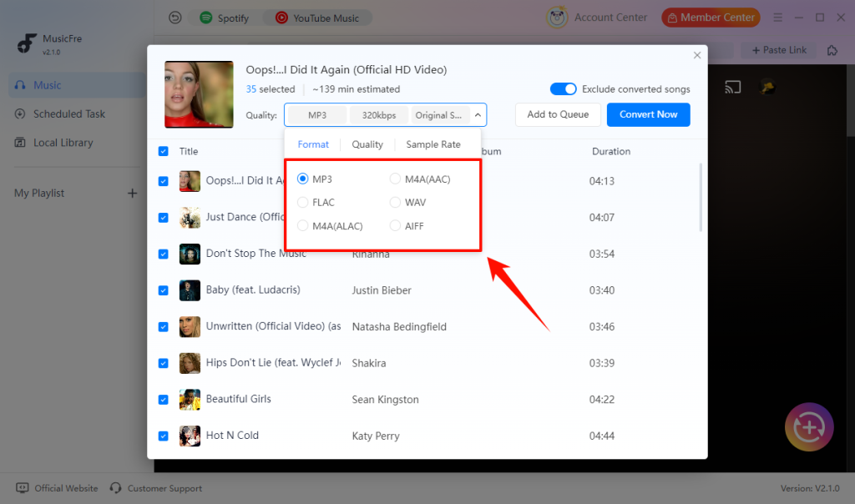Click the Beautiful Girls song thumbnail
The image size is (855, 504).
(x=190, y=400)
